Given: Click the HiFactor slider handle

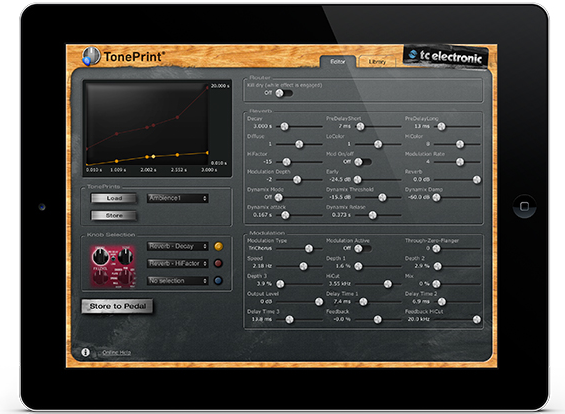Looking at the screenshot, I should coord(286,162).
